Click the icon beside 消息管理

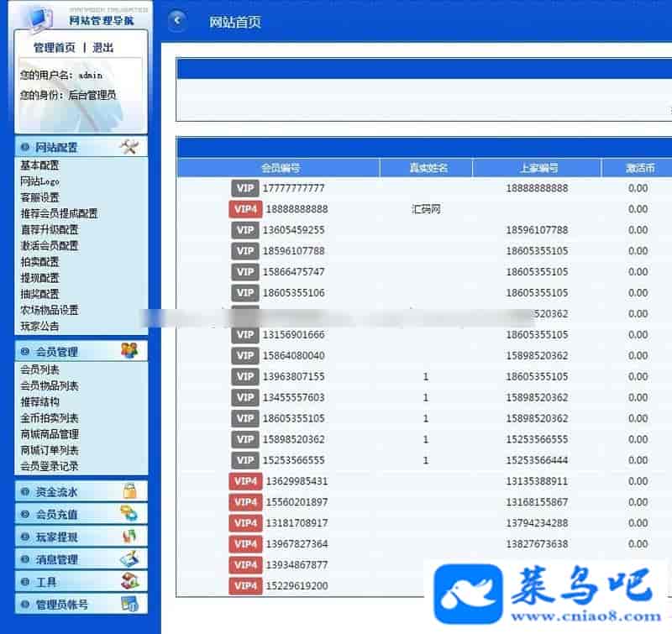(129, 559)
